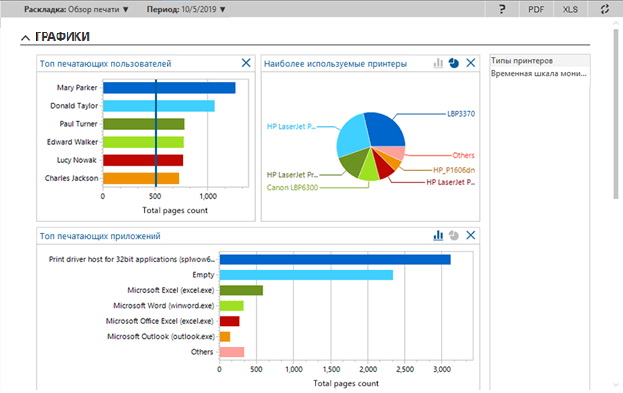
Task: Export report using XLS button
Action: [x=570, y=9]
